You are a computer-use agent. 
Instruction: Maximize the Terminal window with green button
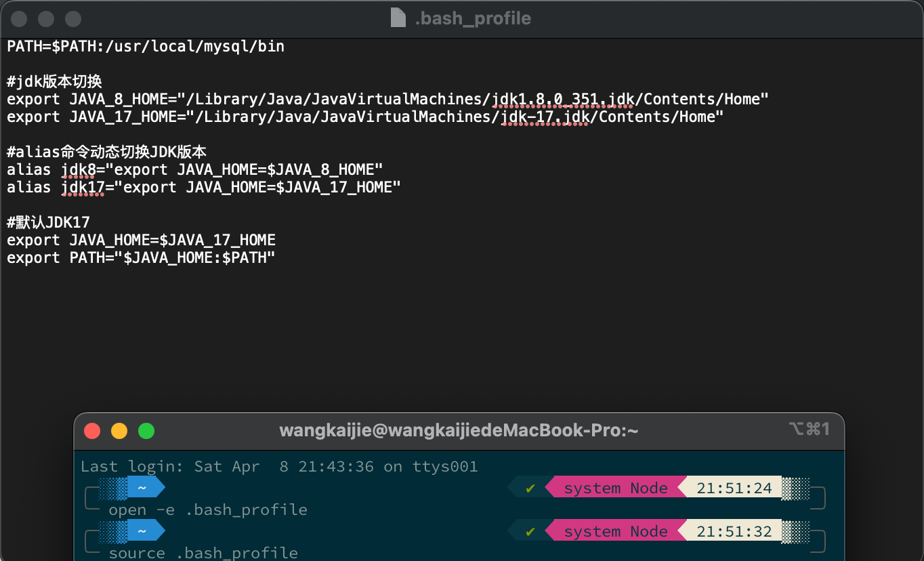(x=146, y=431)
